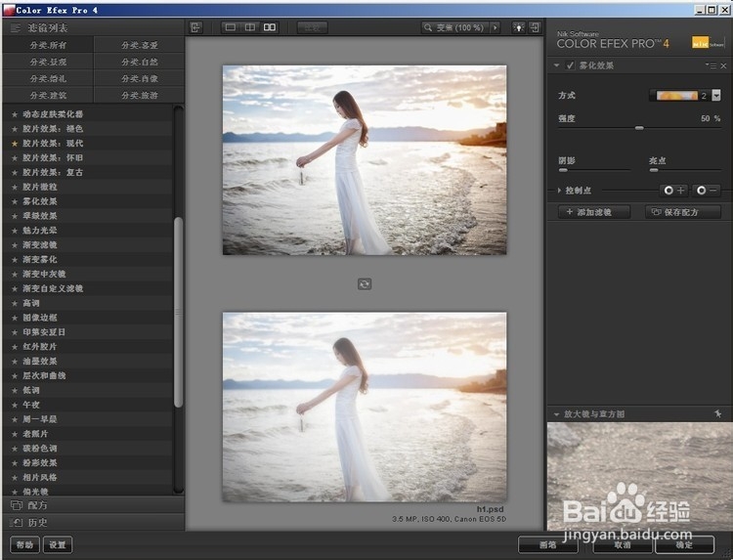Viewport: 733px width, 560px height.
Task: Click the filter list vertical scrollbar
Action: (x=178, y=313)
